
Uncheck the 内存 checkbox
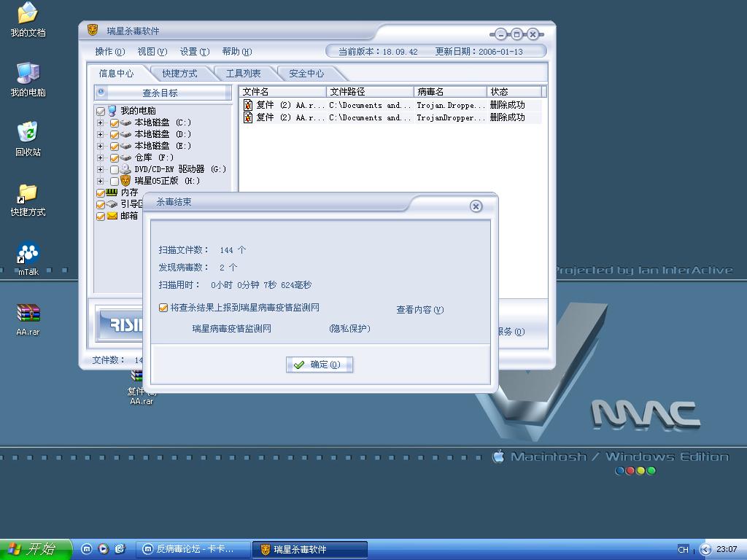pyautogui.click(x=101, y=192)
